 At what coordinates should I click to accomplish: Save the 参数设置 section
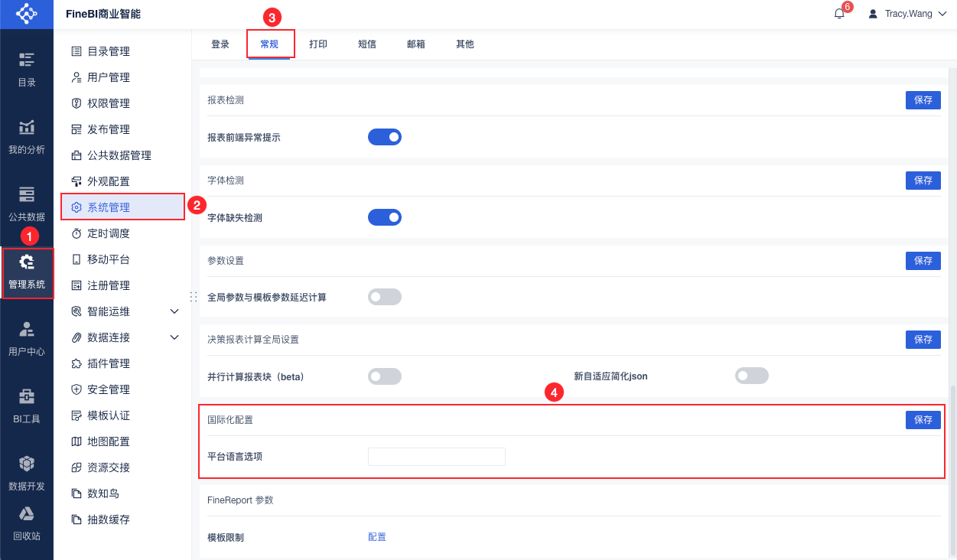tap(923, 261)
